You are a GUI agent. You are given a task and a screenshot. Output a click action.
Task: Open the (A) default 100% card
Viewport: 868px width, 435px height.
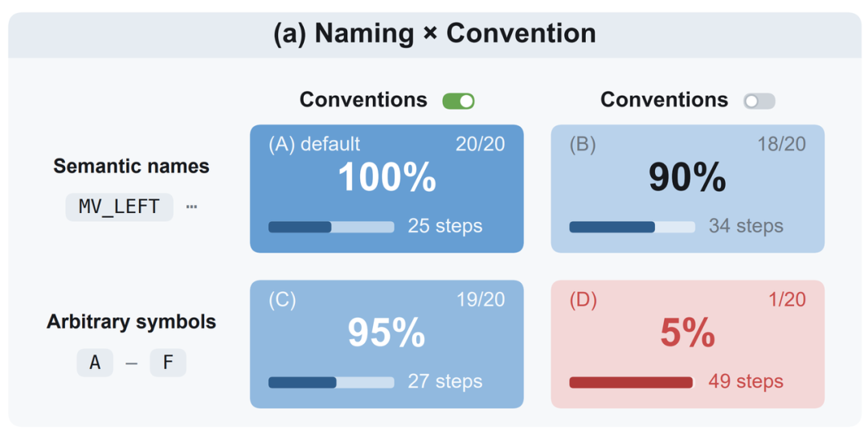pos(387,188)
